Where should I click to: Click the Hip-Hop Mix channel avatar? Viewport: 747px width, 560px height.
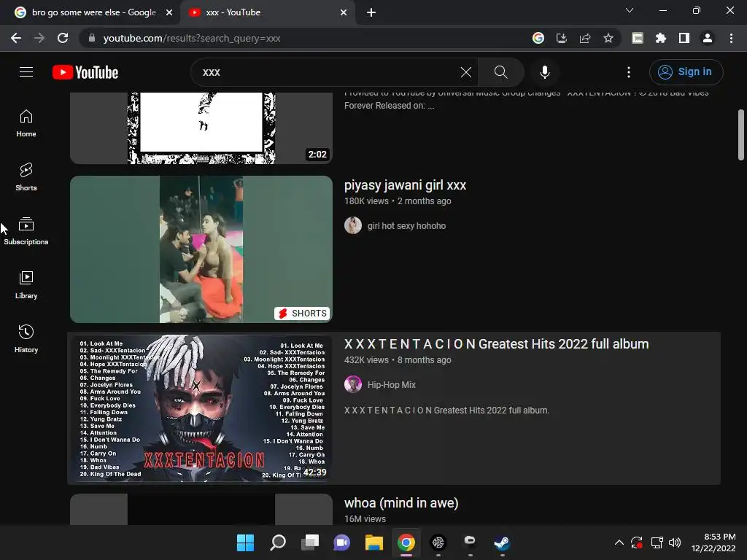353,384
